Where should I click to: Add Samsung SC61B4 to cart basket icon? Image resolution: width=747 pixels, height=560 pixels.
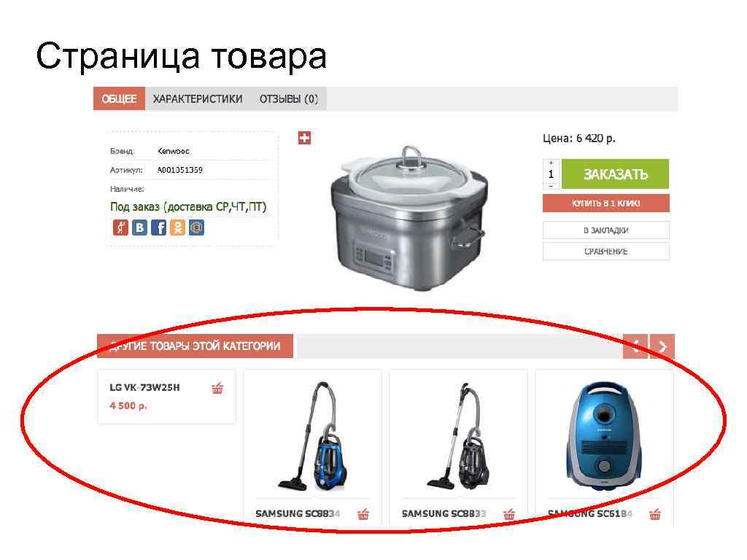pos(655,514)
